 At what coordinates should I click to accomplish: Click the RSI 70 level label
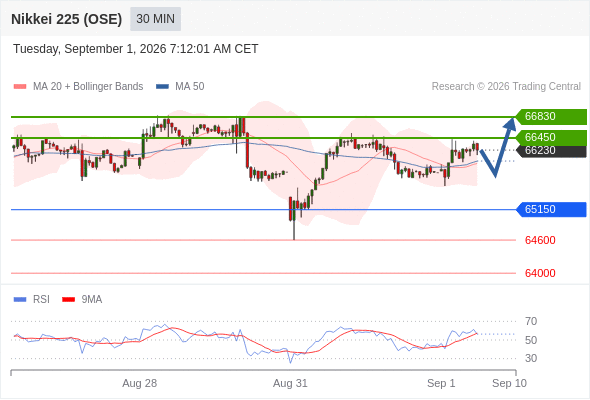tap(531, 321)
